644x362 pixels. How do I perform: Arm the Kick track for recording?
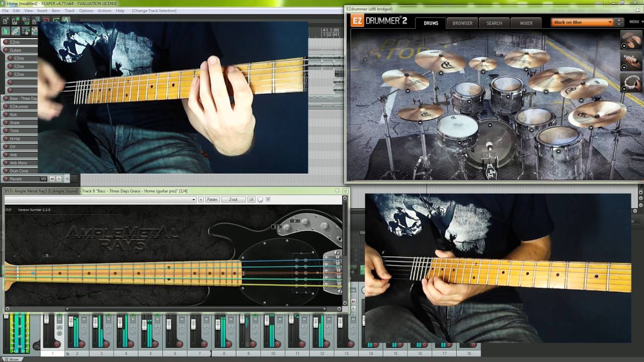(x=6, y=115)
